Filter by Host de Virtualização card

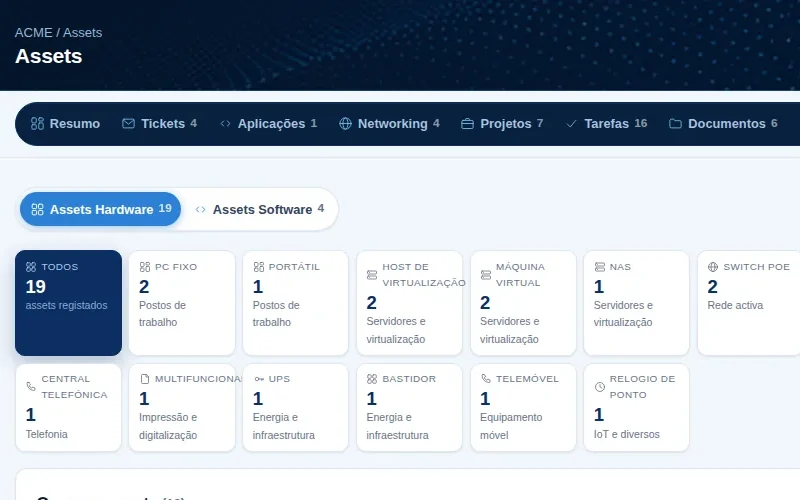(409, 303)
